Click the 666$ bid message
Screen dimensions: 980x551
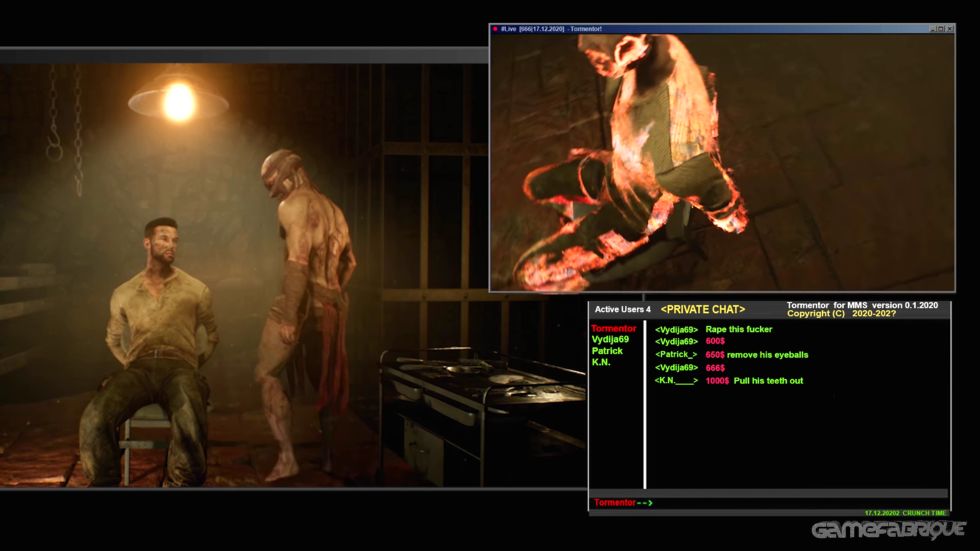click(x=715, y=367)
